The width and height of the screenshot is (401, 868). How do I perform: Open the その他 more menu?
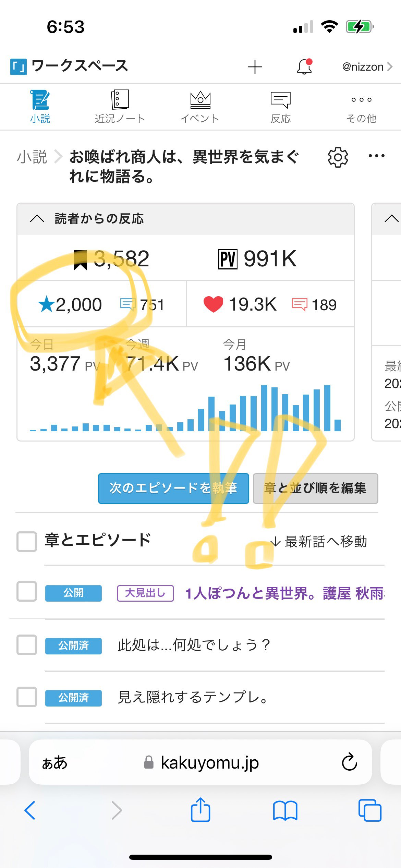pos(361,107)
